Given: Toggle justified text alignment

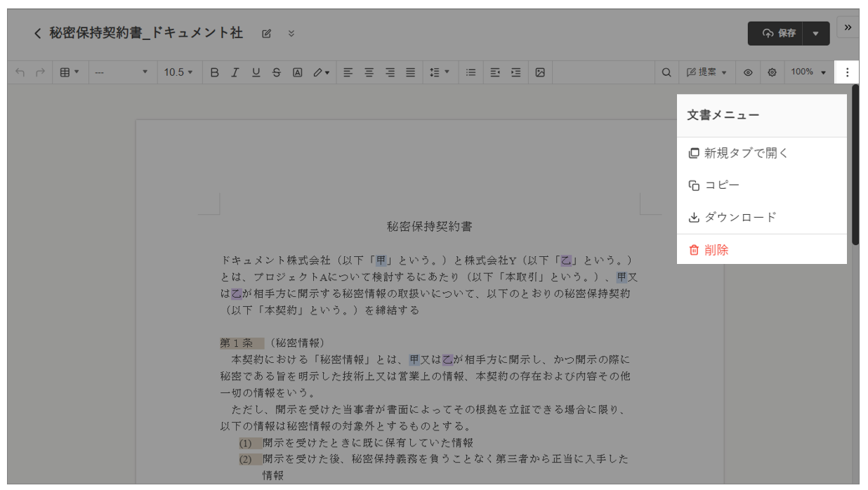Looking at the screenshot, I should tap(411, 72).
